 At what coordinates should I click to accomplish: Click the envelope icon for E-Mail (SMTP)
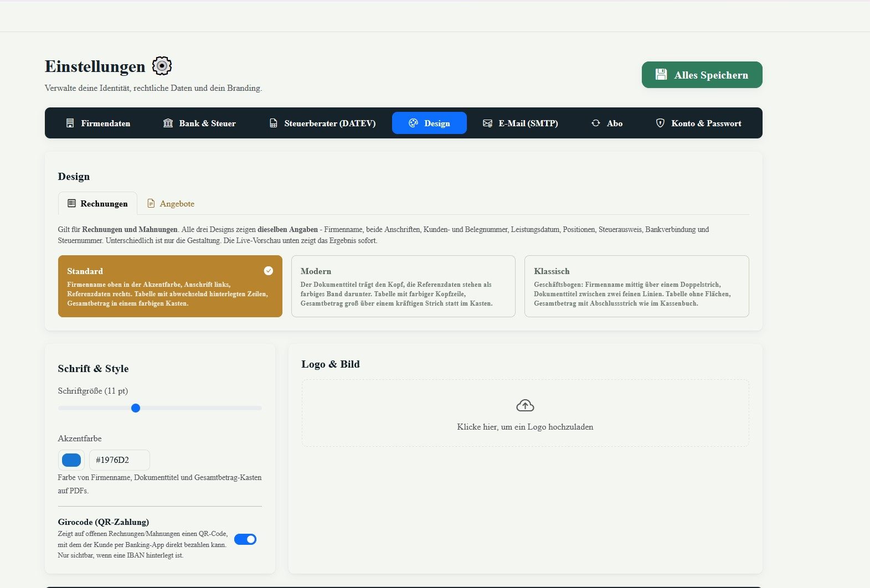487,123
